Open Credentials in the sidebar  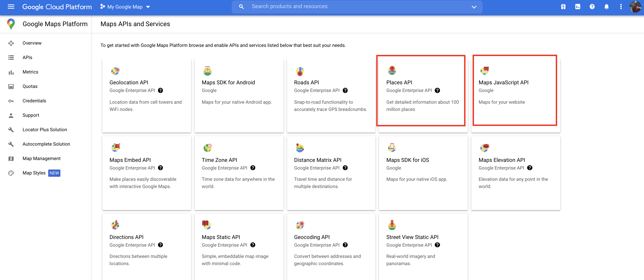click(x=34, y=101)
